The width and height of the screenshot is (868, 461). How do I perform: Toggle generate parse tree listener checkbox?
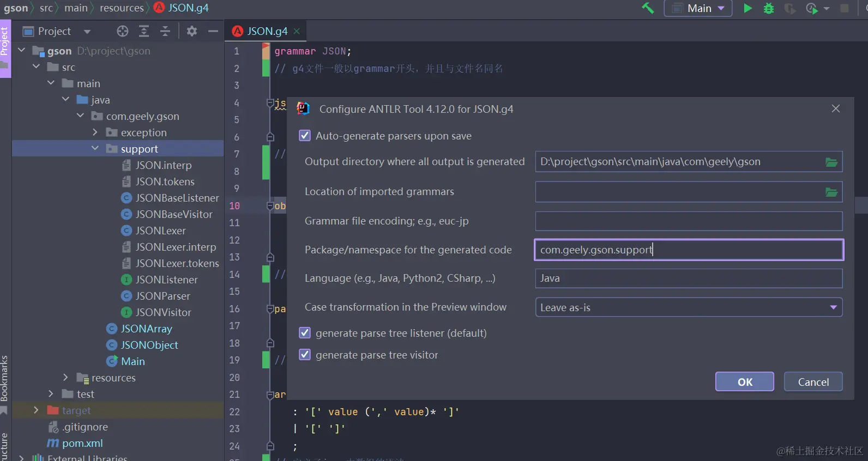[305, 333]
